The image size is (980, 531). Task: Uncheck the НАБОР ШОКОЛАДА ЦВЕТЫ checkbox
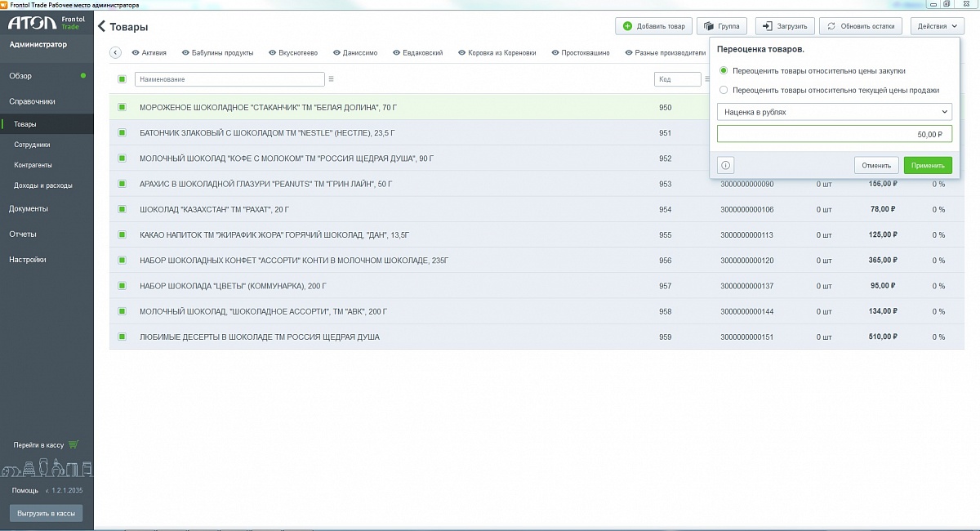(122, 286)
